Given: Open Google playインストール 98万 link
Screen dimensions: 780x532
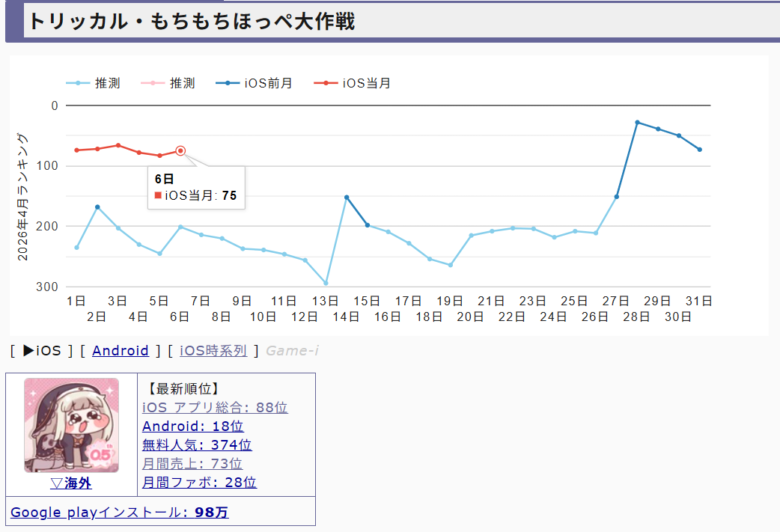Looking at the screenshot, I should [x=120, y=513].
